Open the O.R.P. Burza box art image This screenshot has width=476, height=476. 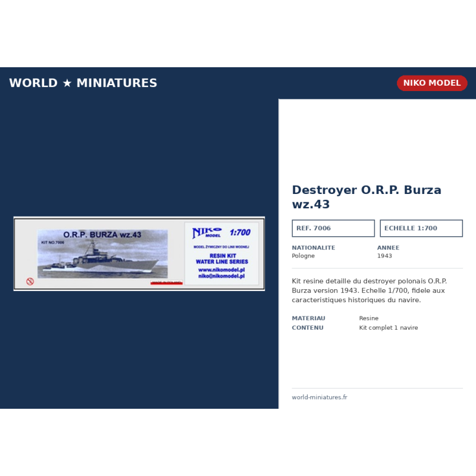tap(139, 253)
